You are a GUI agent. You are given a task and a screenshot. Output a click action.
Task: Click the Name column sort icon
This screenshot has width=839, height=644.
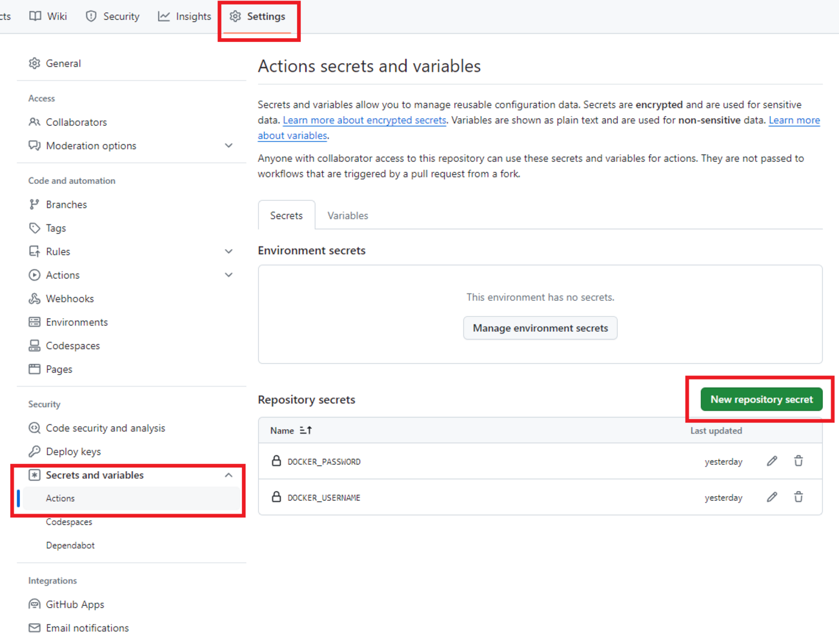pos(306,430)
